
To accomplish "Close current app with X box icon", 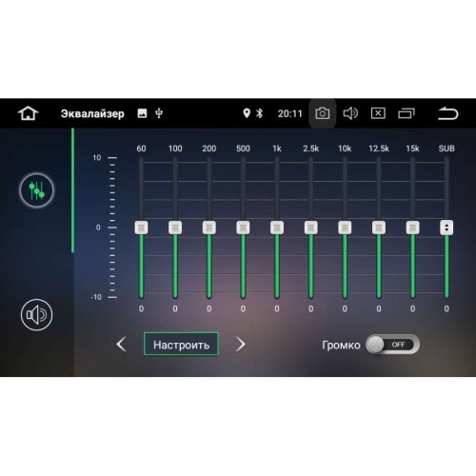I will pyautogui.click(x=378, y=113).
